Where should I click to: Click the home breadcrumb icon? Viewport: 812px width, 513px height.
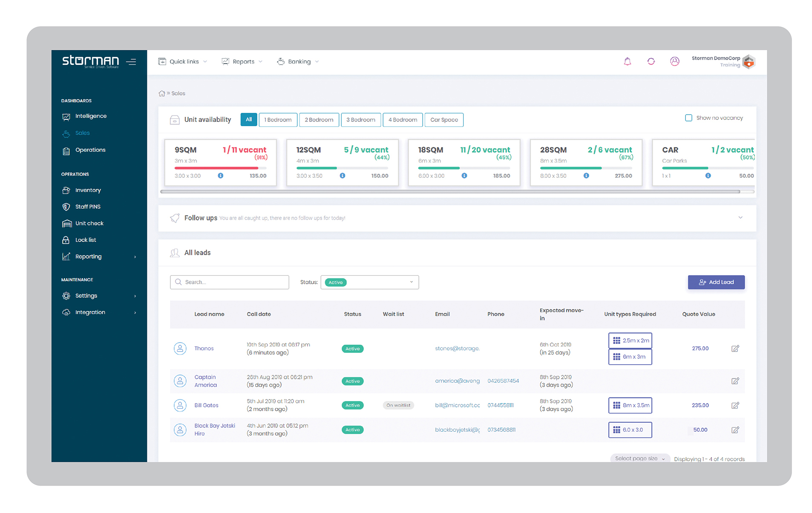[x=161, y=93]
